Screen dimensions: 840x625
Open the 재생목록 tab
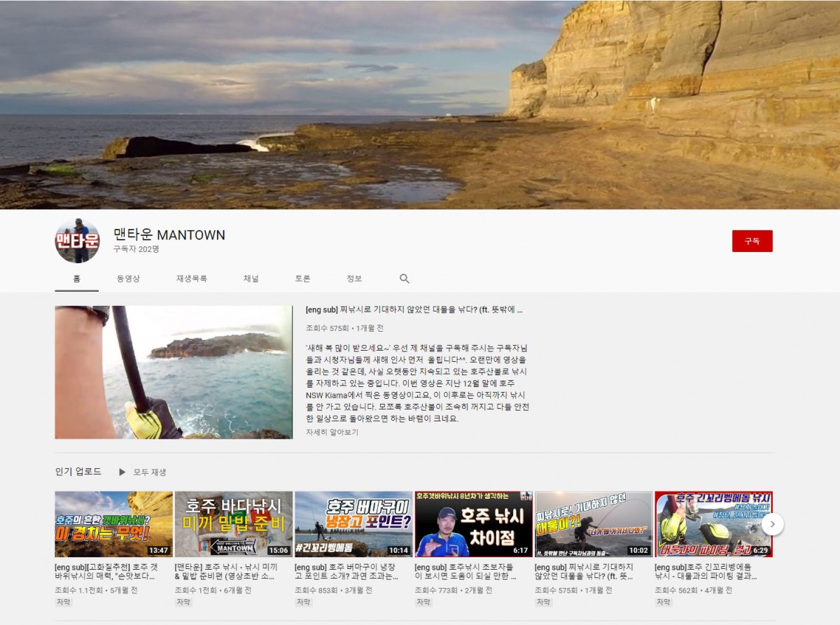191,279
